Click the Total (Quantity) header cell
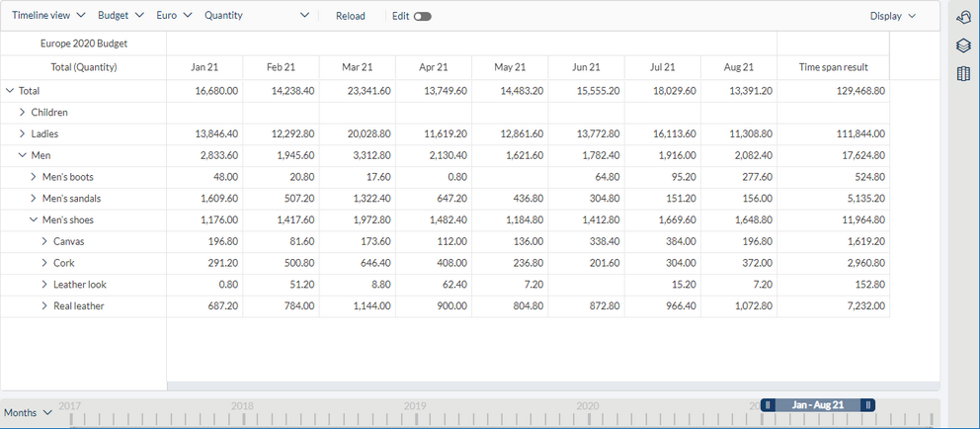980x429 pixels. 84,67
